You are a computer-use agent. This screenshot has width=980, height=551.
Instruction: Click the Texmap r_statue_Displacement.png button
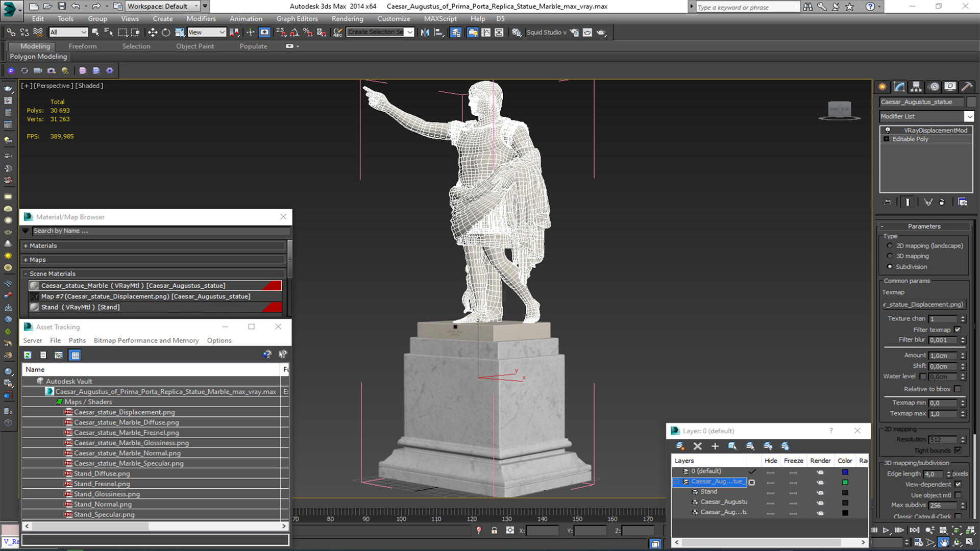924,305
